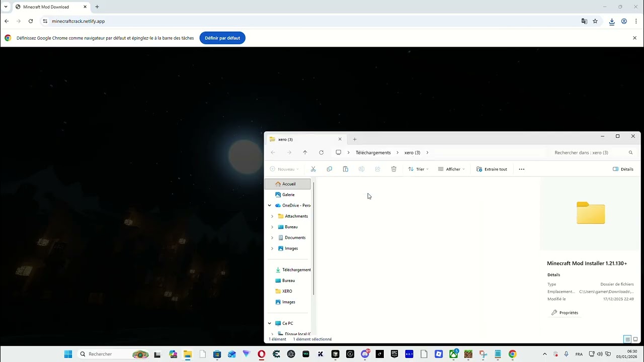This screenshot has height=362, width=644.
Task: Expand the Images node under OneDrive
Action: (272, 248)
